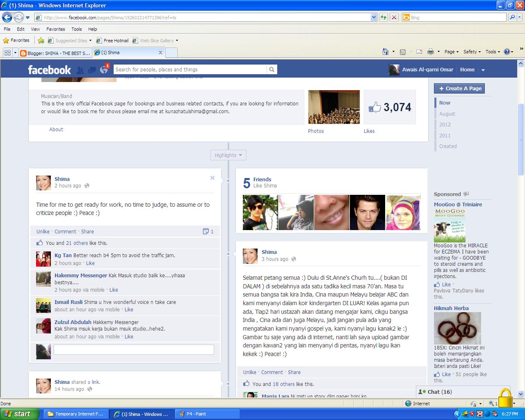Open Facebook friend requests icon
525x420 pixels.
(80, 70)
